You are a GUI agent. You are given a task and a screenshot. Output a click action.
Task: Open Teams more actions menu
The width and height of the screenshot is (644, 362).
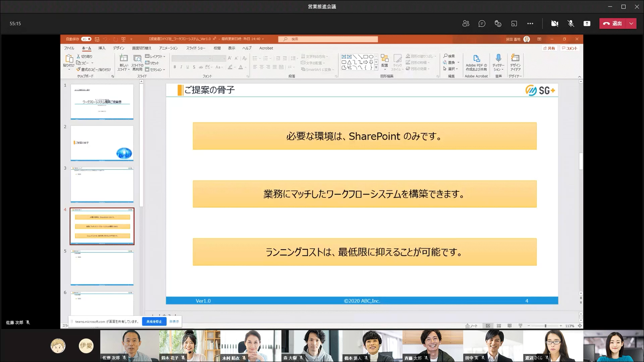(530, 23)
